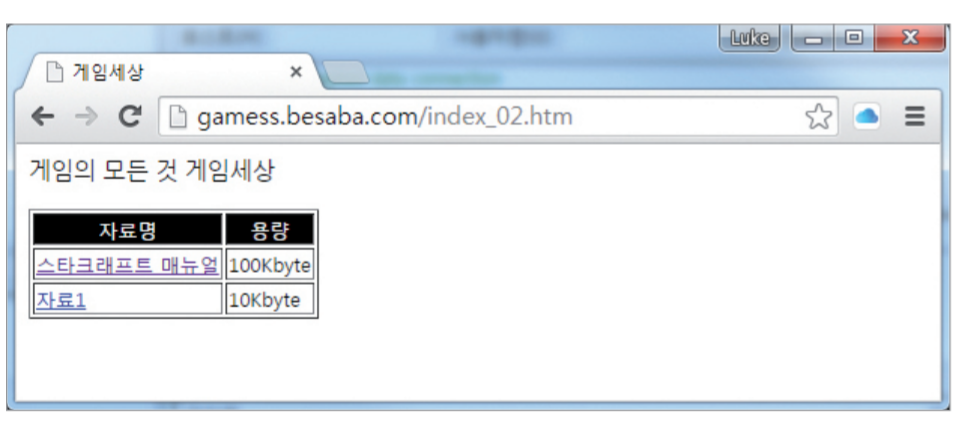
Task: Click the 10Kbyte table cell
Action: pos(270,300)
